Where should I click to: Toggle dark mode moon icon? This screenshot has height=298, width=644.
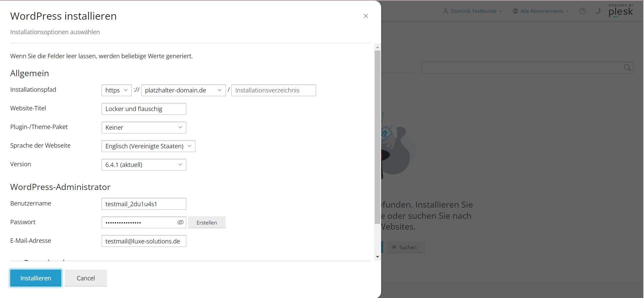[598, 11]
